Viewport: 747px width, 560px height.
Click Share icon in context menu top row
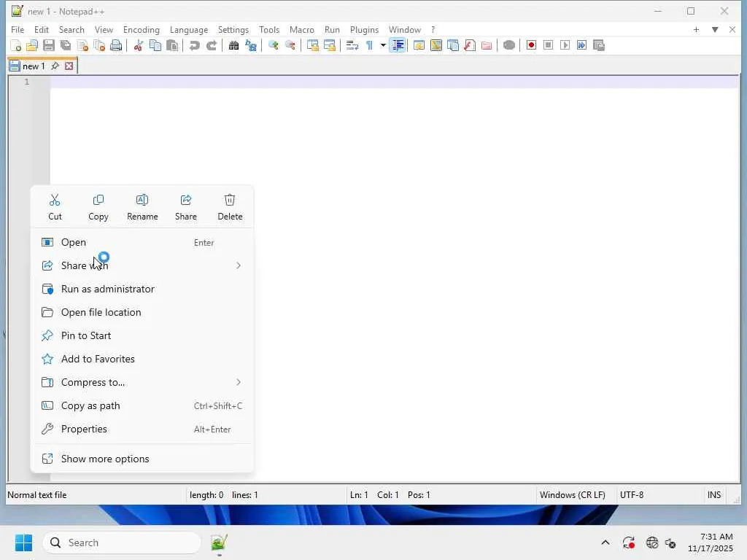coord(186,208)
